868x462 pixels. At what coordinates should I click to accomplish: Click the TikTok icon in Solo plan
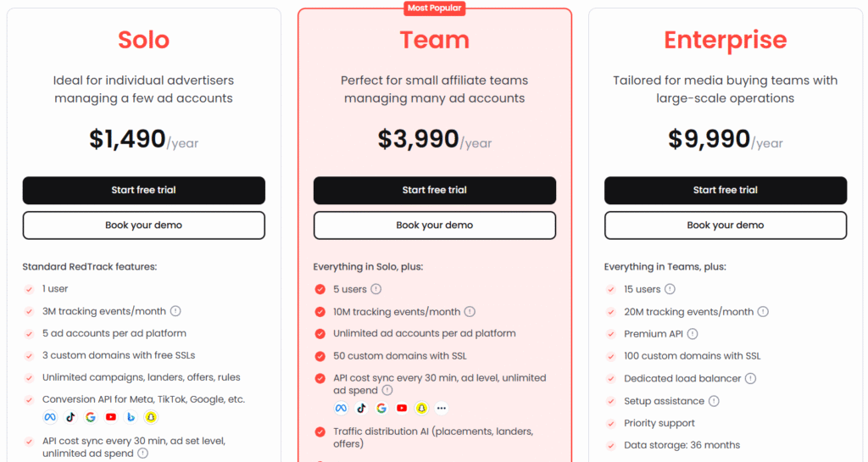pyautogui.click(x=70, y=417)
